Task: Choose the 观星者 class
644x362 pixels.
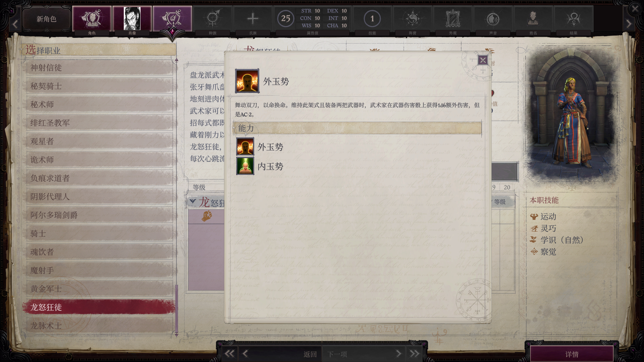Action: pos(100,141)
